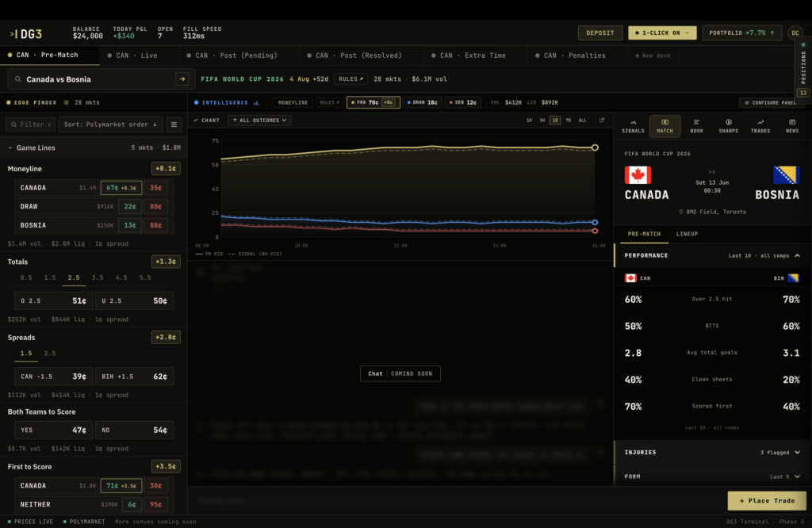
Task: Click the Configure Panel button
Action: [771, 102]
